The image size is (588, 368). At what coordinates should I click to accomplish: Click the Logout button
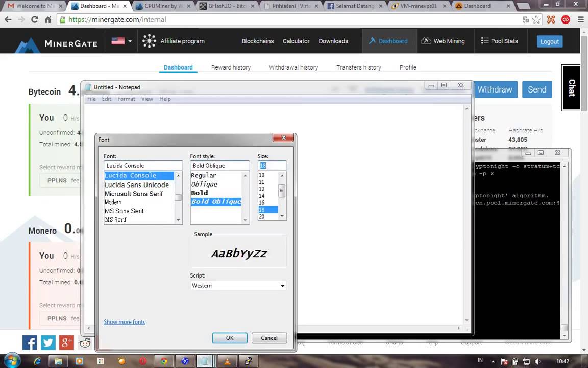coord(549,41)
